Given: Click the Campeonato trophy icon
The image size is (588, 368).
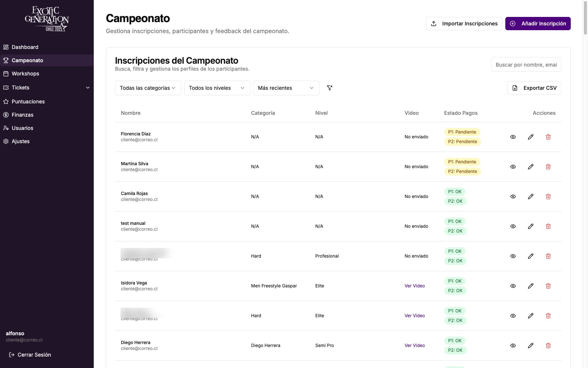Looking at the screenshot, I should tap(6, 60).
